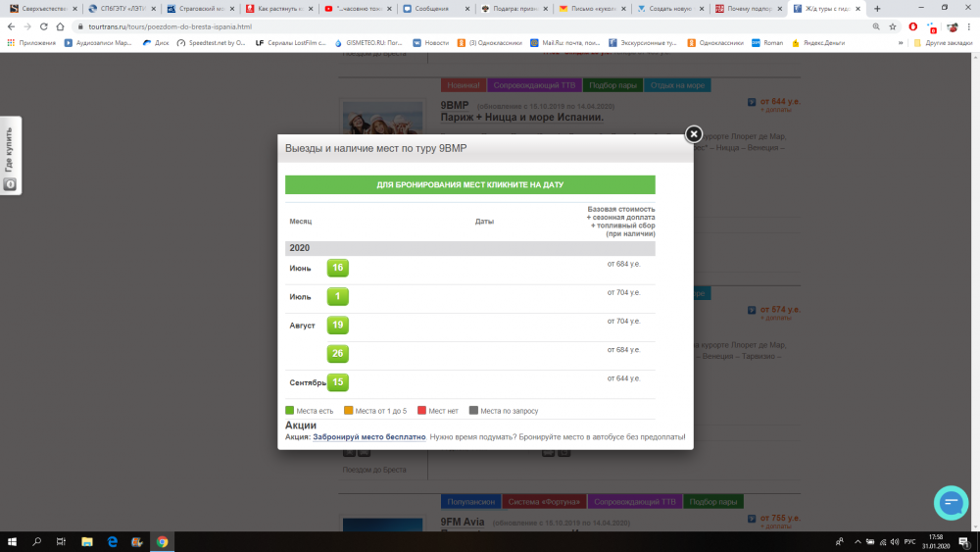Open Chrome's three-dot menu

pos(968,26)
